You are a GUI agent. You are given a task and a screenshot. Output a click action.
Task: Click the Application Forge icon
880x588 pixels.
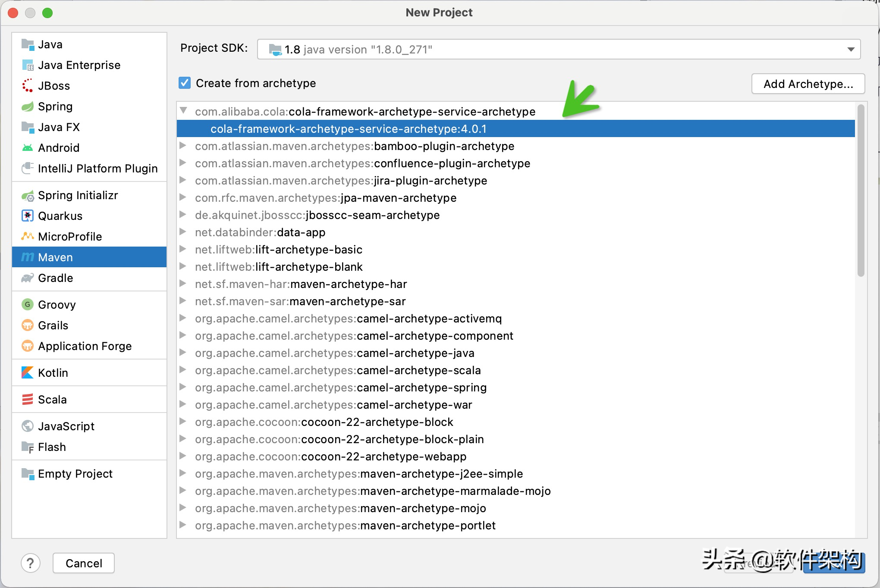point(28,346)
